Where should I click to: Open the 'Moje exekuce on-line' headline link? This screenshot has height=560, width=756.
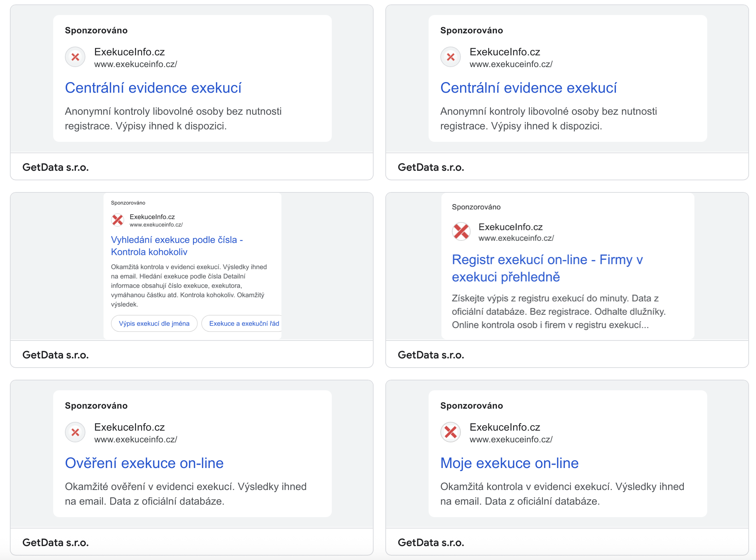point(509,463)
